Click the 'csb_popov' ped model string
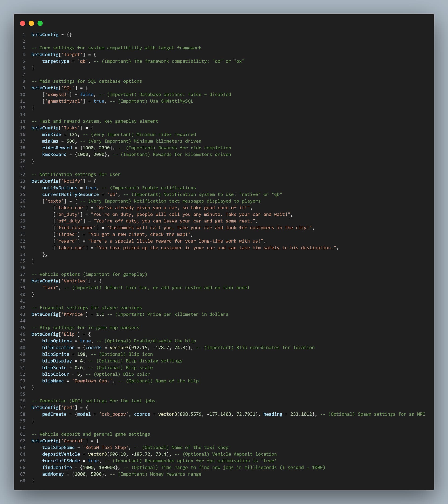The width and height of the screenshot is (448, 504). pyautogui.click(x=114, y=414)
